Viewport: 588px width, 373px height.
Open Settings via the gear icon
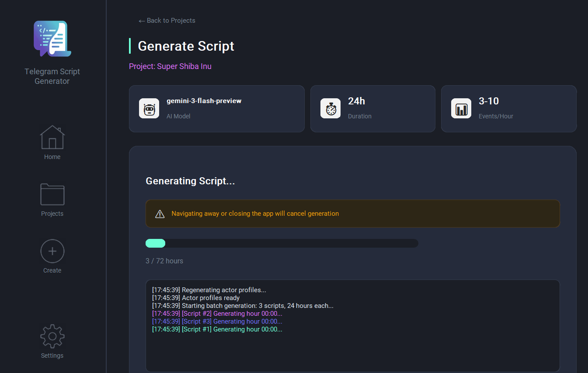52,336
